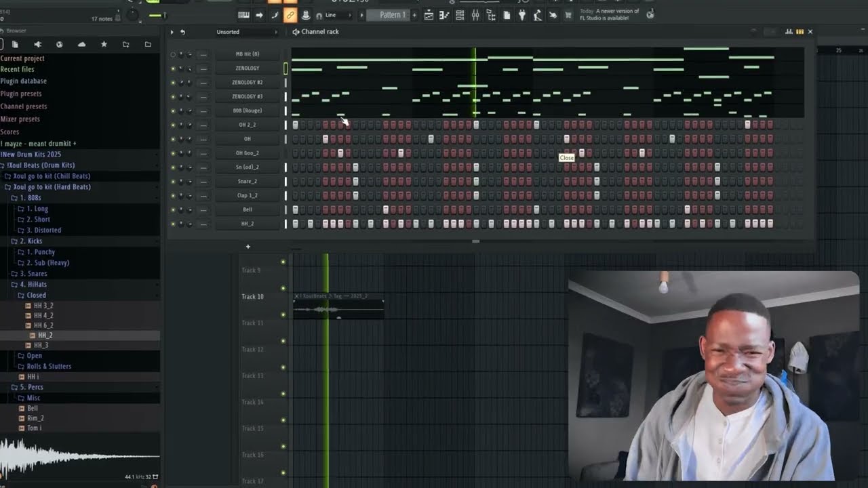
Task: Open Recent files in Browser
Action: (x=18, y=69)
